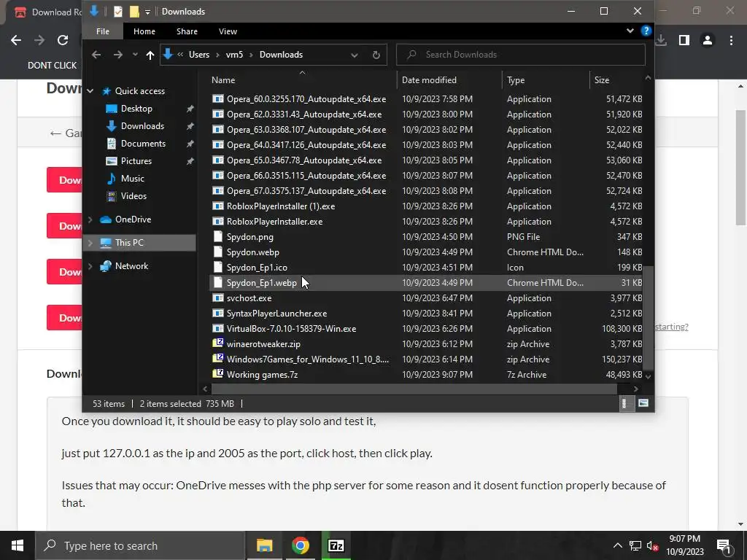
Task: Switch to large icons view layout
Action: [x=643, y=404]
